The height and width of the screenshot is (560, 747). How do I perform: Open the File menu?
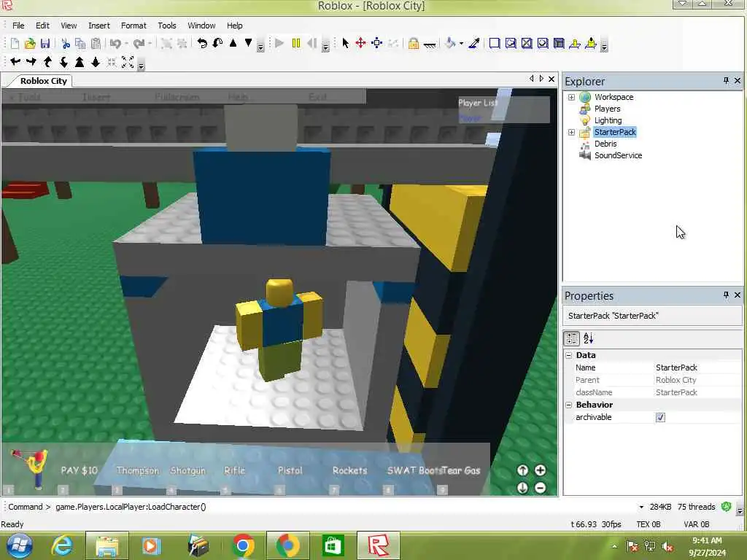point(18,26)
